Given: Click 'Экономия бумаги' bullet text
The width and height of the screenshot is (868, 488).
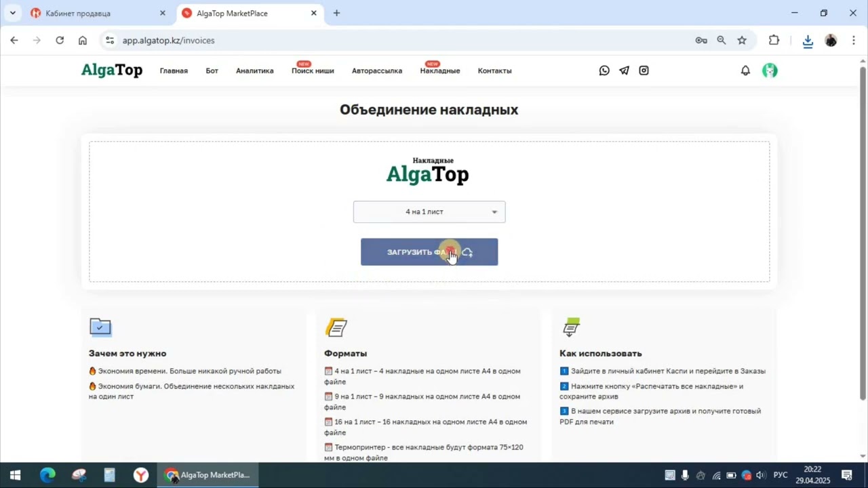Looking at the screenshot, I should coord(191,391).
